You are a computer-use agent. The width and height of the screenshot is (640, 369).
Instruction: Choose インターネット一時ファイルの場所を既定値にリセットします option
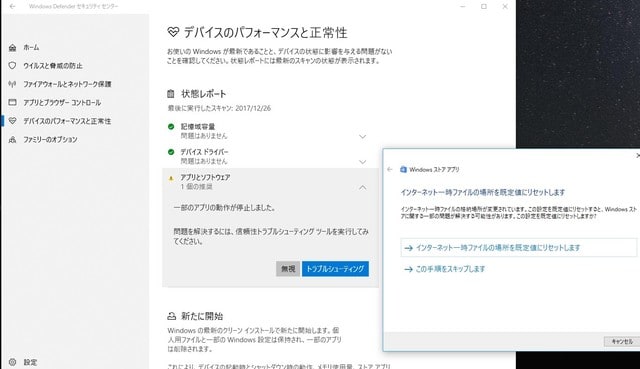click(518, 248)
